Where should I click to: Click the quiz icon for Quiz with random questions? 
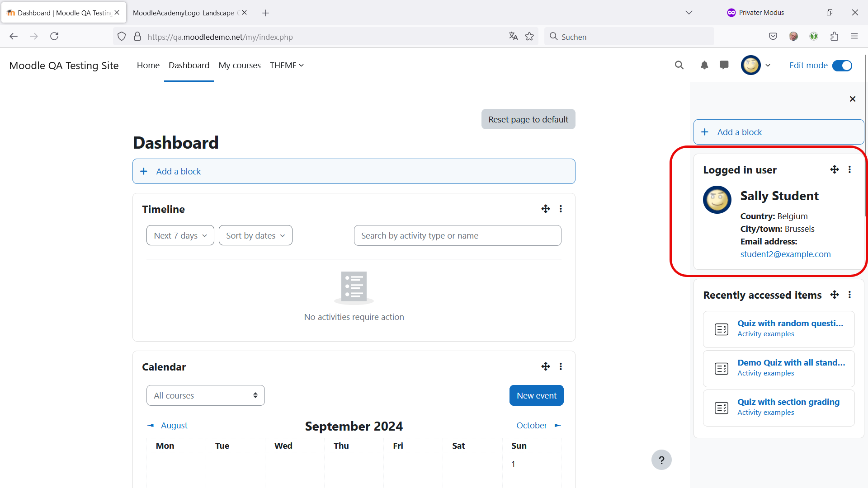(x=722, y=329)
